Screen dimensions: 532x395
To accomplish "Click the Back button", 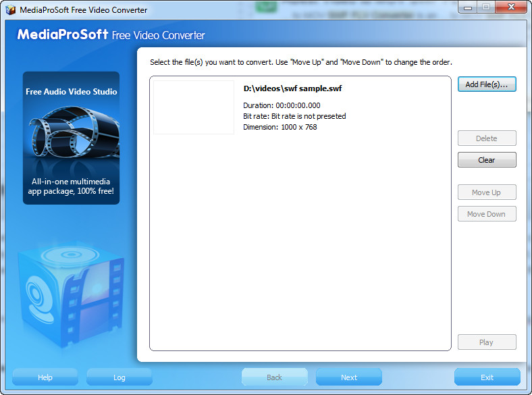I will 275,377.
